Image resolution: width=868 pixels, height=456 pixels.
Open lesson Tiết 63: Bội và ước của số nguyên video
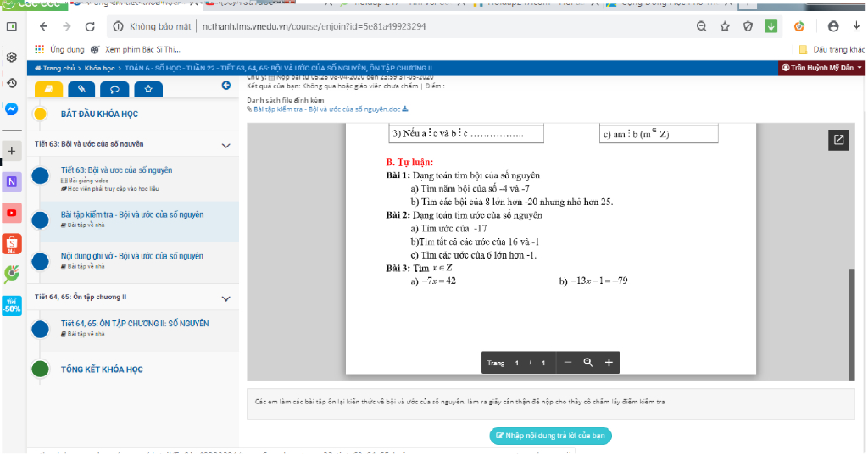(116, 170)
